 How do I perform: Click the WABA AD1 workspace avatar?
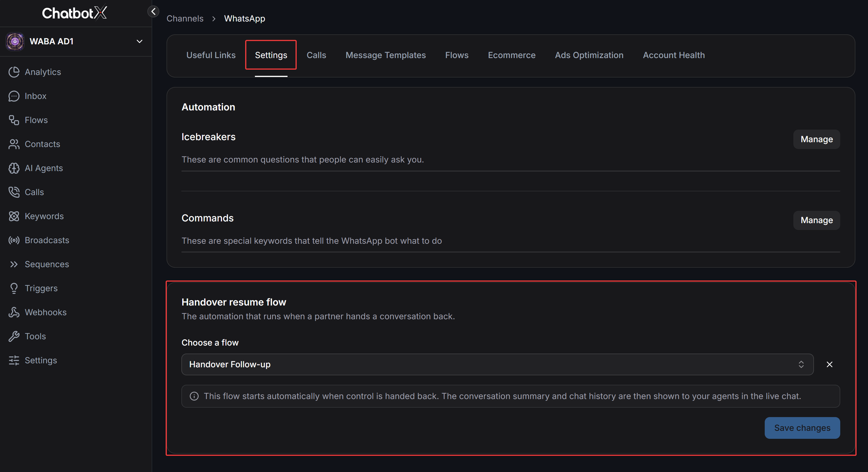click(x=15, y=41)
